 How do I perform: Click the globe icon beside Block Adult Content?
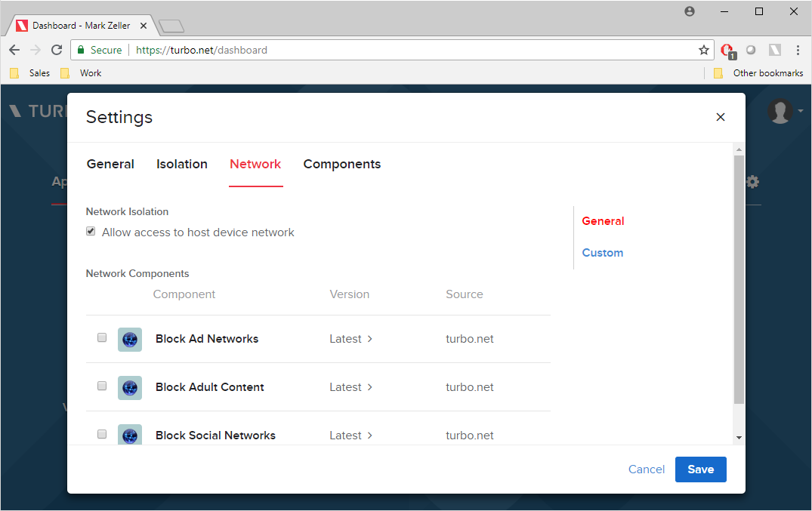pyautogui.click(x=129, y=387)
